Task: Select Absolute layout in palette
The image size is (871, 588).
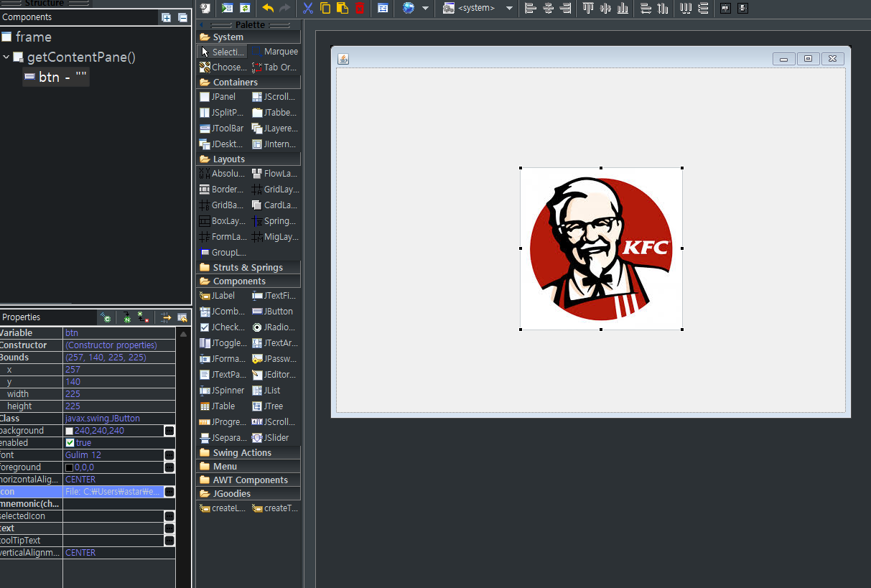Action: click(223, 174)
